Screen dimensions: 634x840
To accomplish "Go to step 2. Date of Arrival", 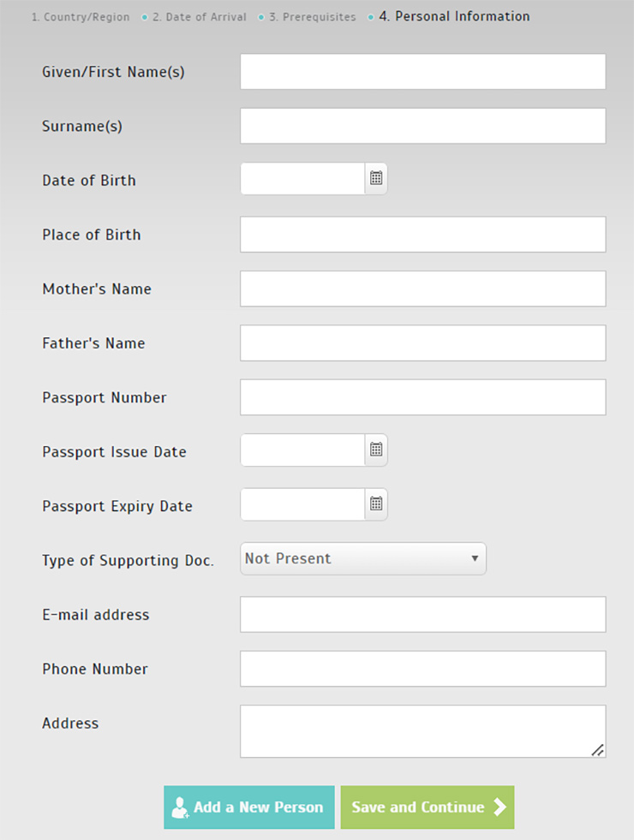I will (x=200, y=17).
